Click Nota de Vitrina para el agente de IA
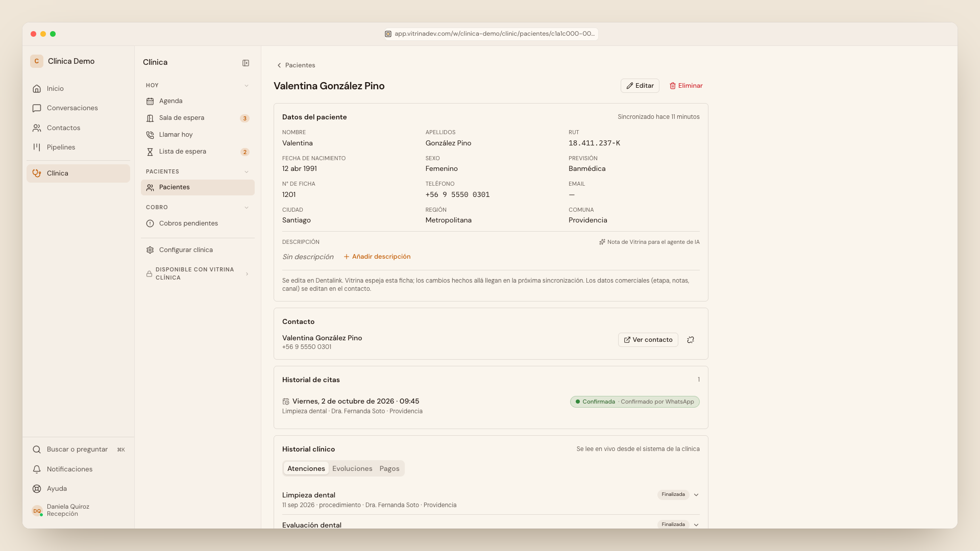The image size is (980, 551). pos(649,242)
